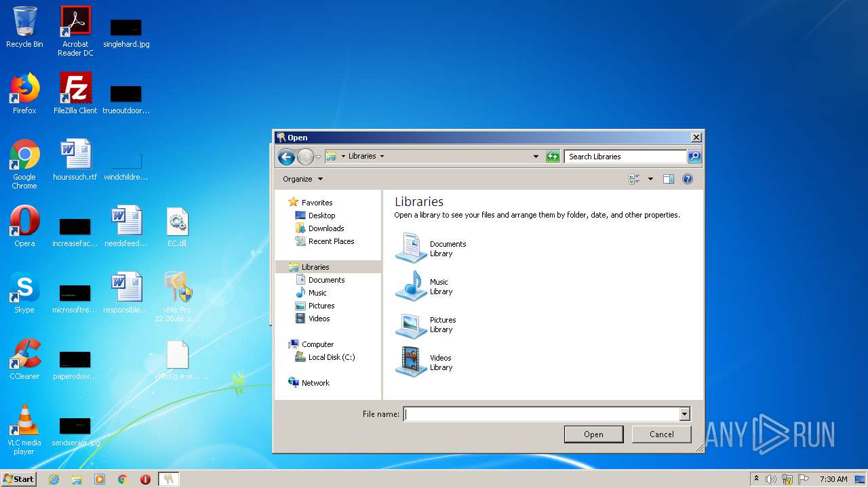Open Windows Explorer from the taskbar
This screenshot has width=868, height=488.
point(77,479)
